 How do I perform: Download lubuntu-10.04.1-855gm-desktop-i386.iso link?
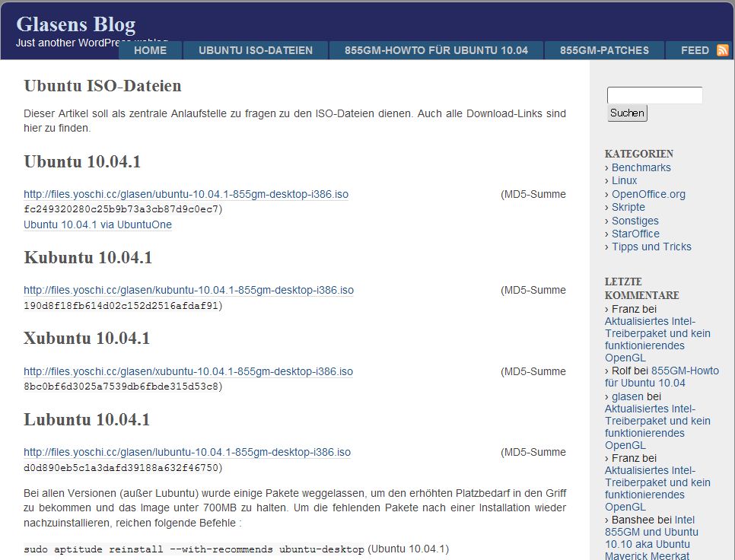coord(187,452)
